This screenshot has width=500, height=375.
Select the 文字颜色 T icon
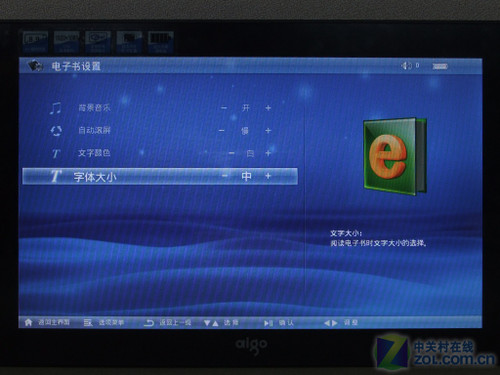point(56,153)
